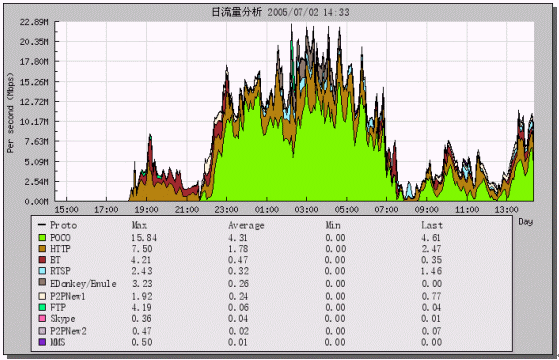Select the purple MMS legend swatch

coord(42,342)
